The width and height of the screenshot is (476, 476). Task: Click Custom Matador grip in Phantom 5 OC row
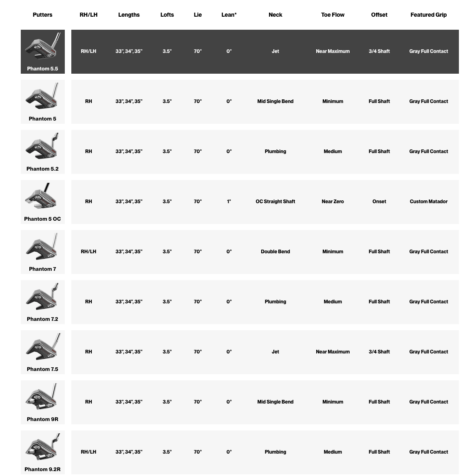(x=428, y=202)
